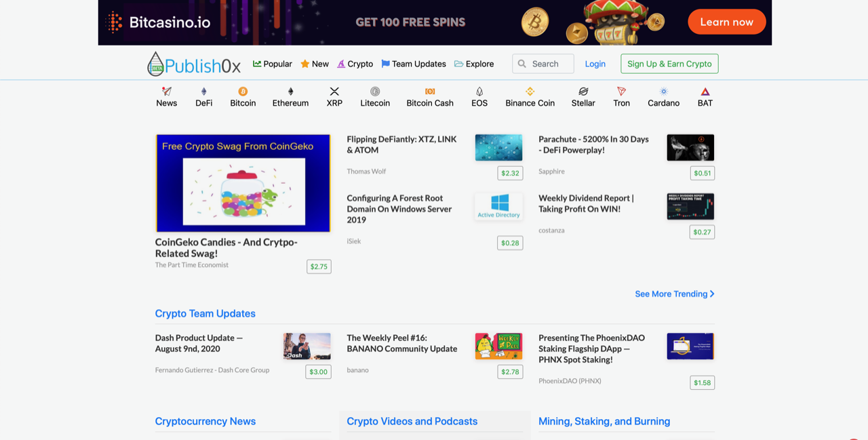Image resolution: width=868 pixels, height=440 pixels.
Task: Click the $2.78 tip badge
Action: tap(510, 372)
